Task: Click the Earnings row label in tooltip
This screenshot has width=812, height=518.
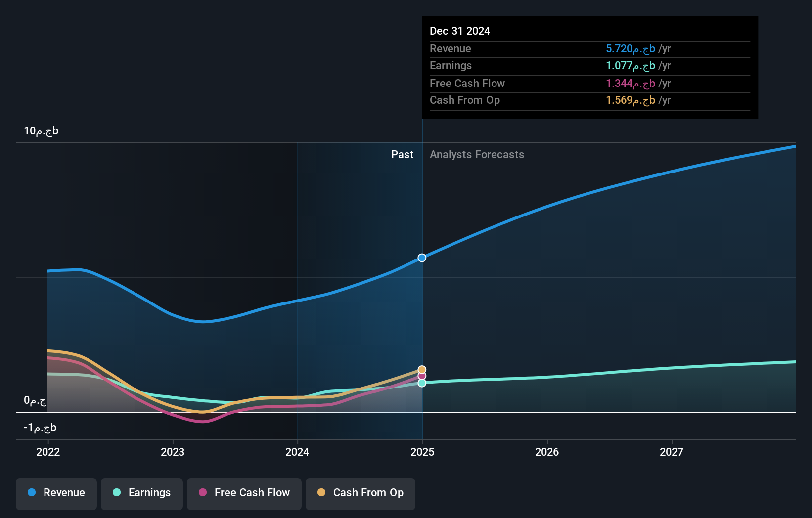Action: pos(451,66)
